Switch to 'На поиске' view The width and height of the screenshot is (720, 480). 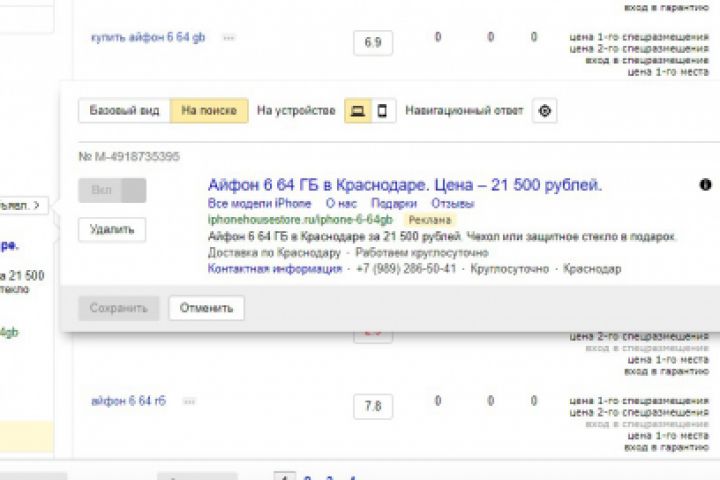point(208,111)
